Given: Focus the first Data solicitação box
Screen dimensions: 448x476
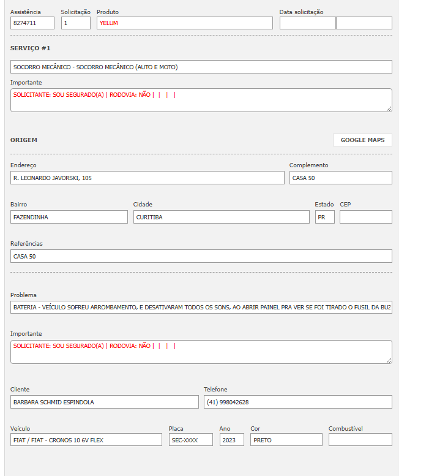Looking at the screenshot, I should coord(307,23).
